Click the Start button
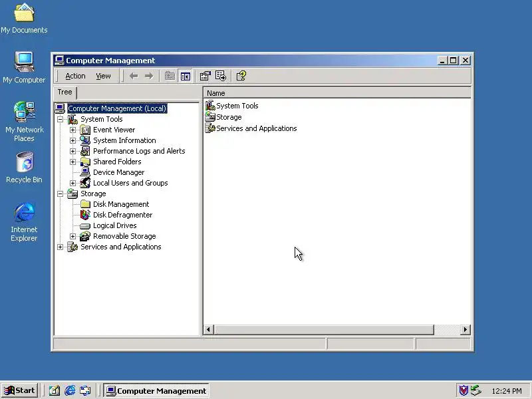Image resolution: width=532 pixels, height=399 pixels. (20, 390)
